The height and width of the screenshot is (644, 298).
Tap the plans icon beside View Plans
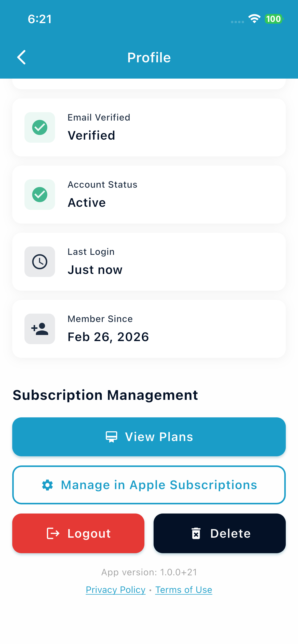click(x=112, y=437)
